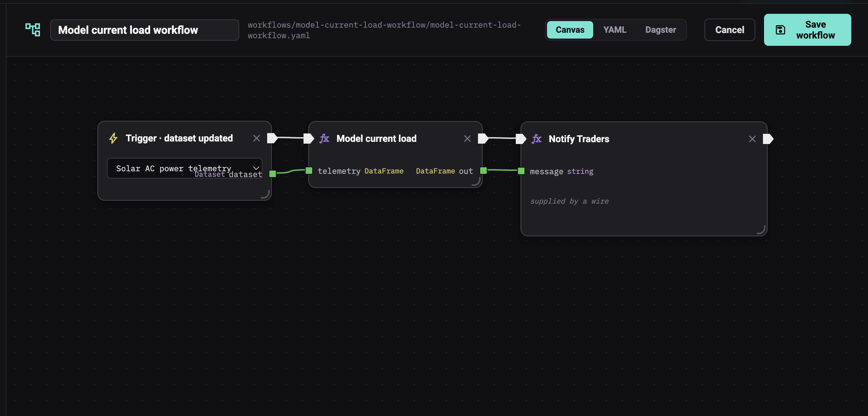
Task: Open the Solar AC power telemetry dropdown
Action: tap(185, 168)
